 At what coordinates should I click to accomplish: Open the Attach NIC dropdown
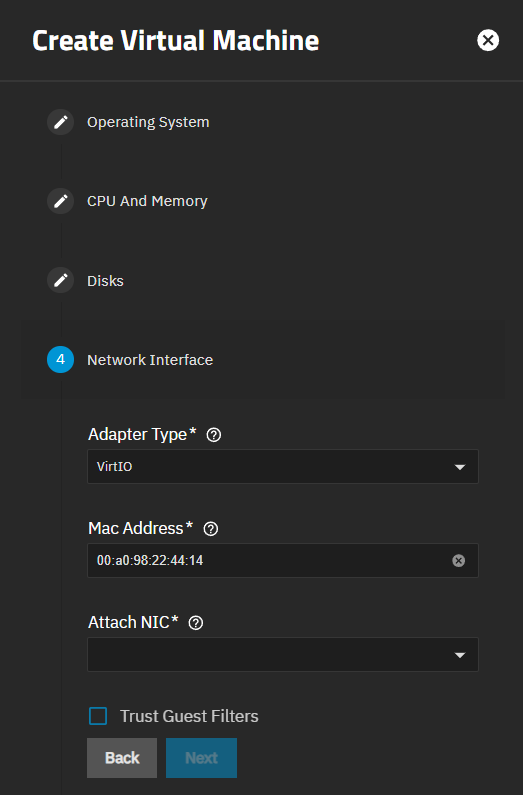click(283, 655)
